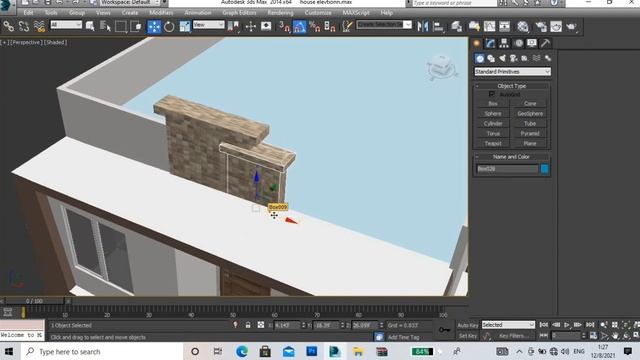The image size is (640, 360).
Task: Toggle the Auto Key button
Action: (468, 325)
